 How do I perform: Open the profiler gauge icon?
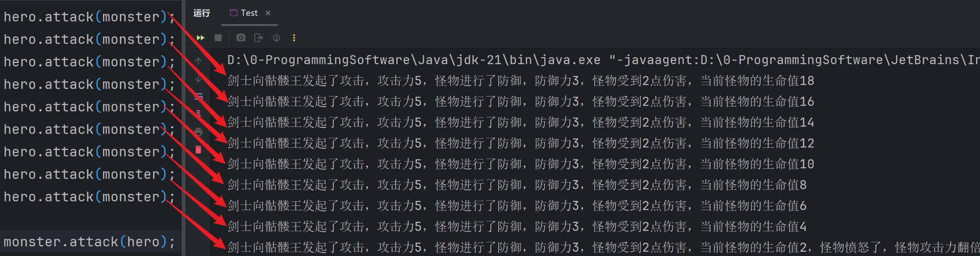[x=276, y=38]
